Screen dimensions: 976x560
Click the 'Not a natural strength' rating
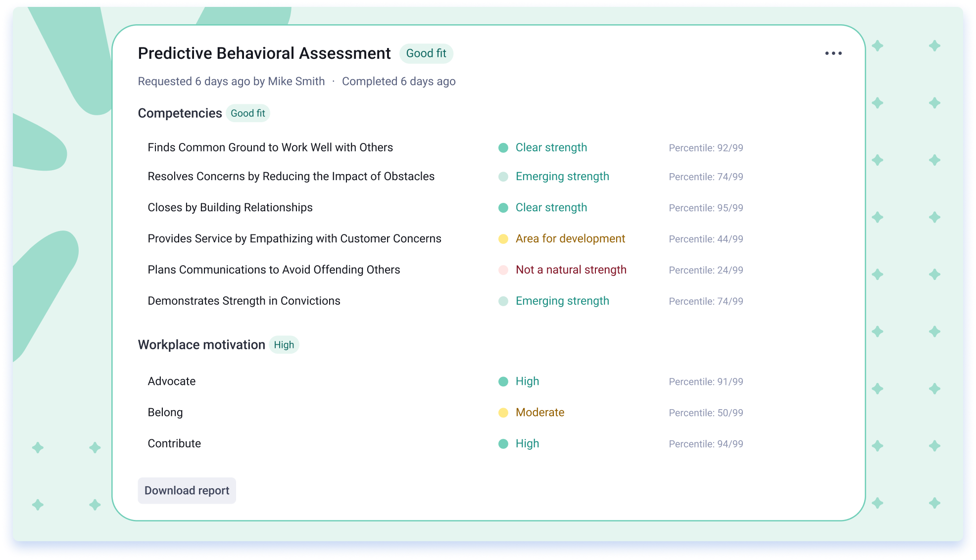pos(571,270)
